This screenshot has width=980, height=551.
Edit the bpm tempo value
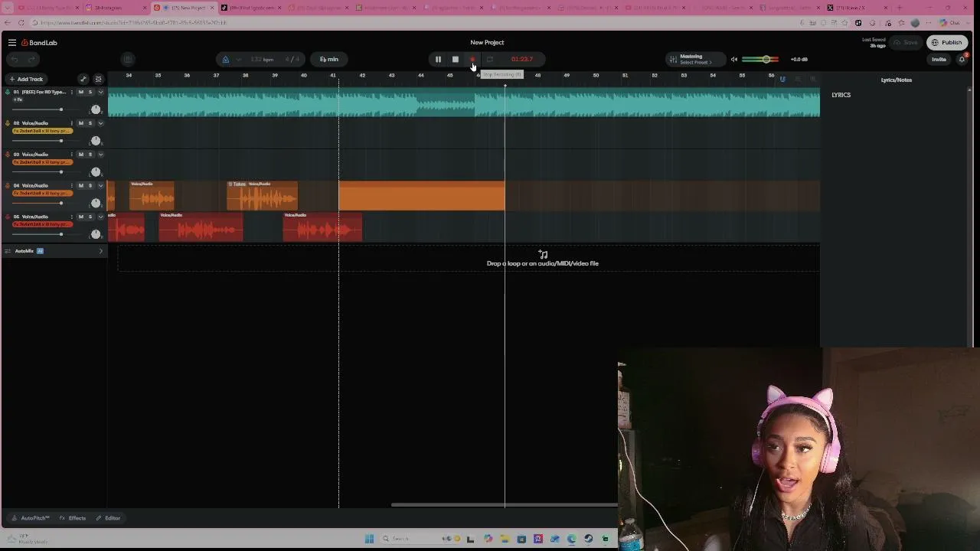pos(262,59)
